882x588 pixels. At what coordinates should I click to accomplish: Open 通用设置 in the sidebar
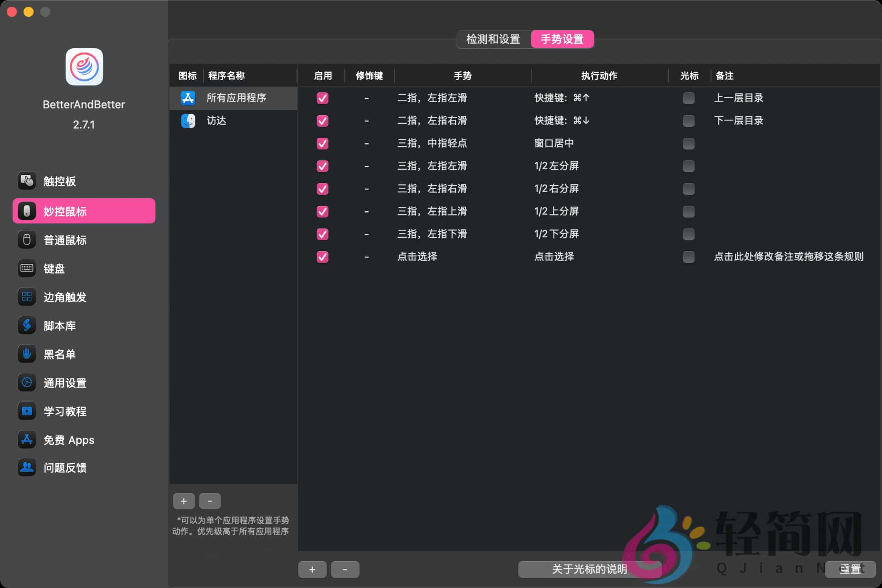pos(66,383)
